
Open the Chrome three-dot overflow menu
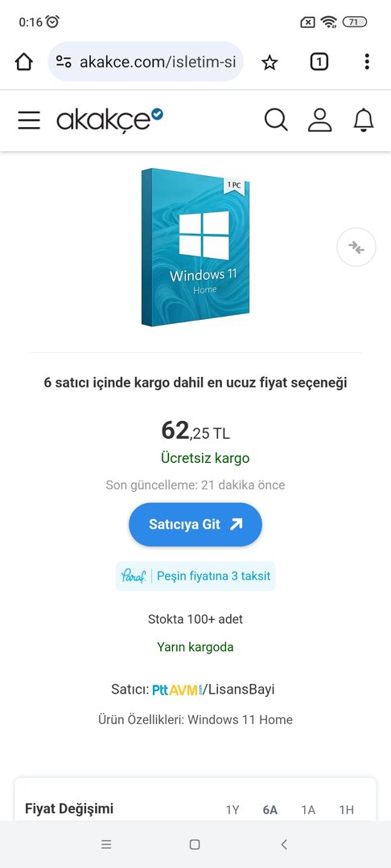coord(367,61)
